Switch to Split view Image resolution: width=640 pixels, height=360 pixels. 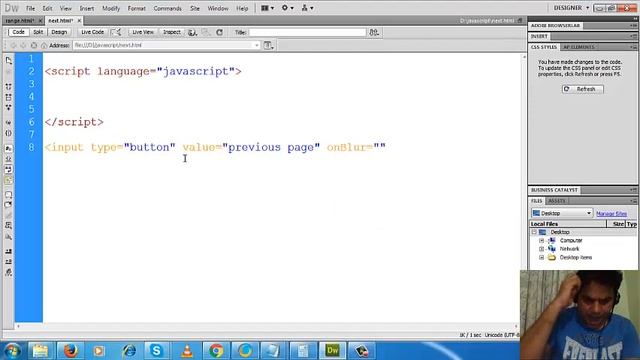(38, 32)
